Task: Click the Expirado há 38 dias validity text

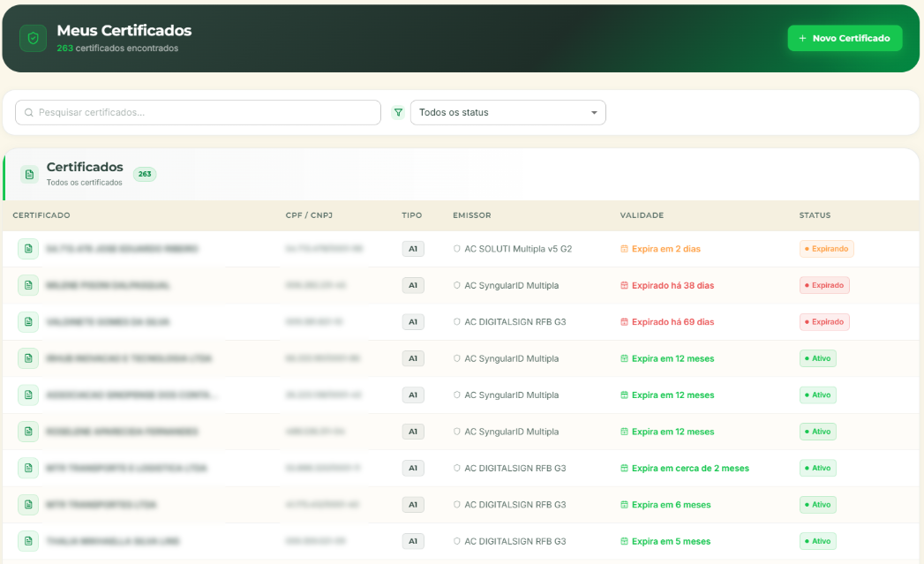Action: (673, 285)
